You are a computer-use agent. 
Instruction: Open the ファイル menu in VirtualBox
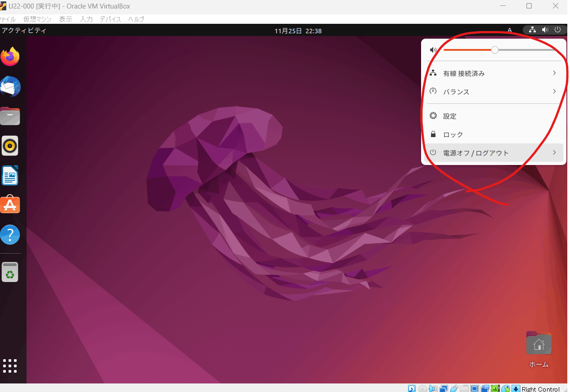pos(7,19)
